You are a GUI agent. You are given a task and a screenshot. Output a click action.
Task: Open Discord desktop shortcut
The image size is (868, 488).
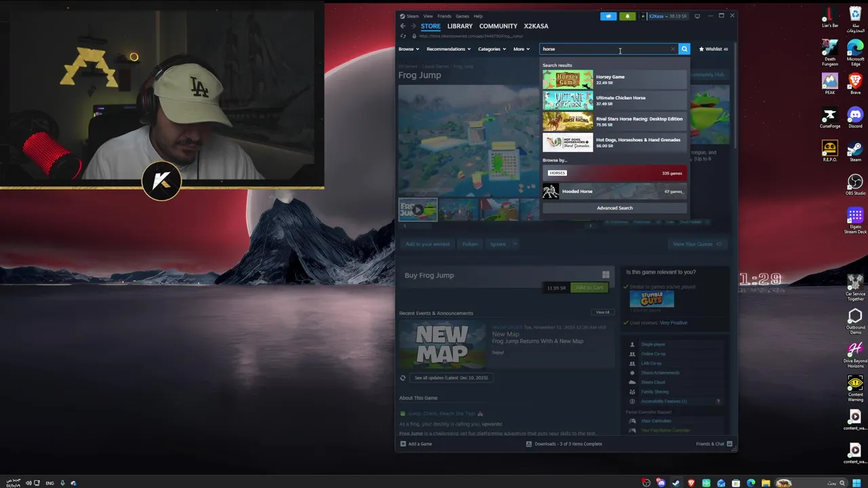click(855, 118)
